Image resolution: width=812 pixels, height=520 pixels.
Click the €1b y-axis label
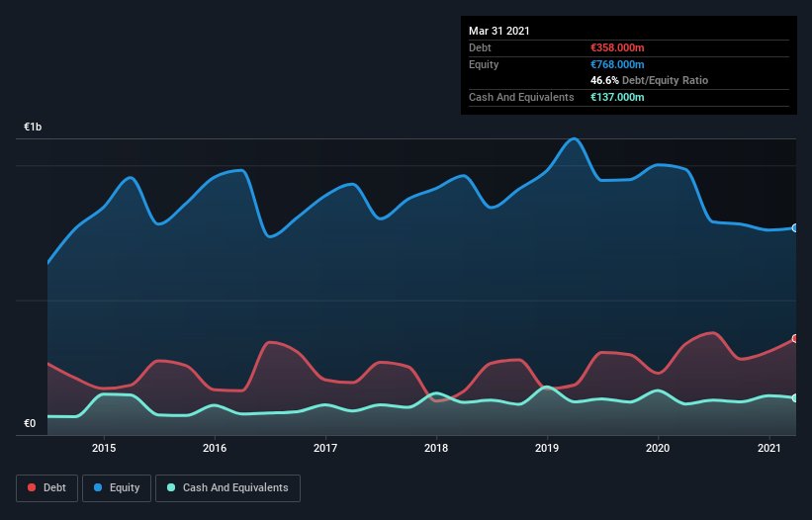click(33, 127)
